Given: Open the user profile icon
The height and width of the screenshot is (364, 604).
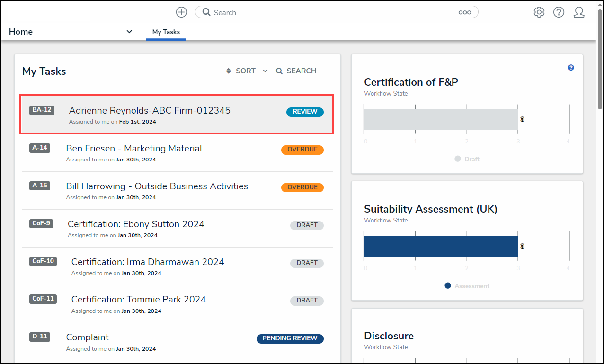Looking at the screenshot, I should click(578, 12).
